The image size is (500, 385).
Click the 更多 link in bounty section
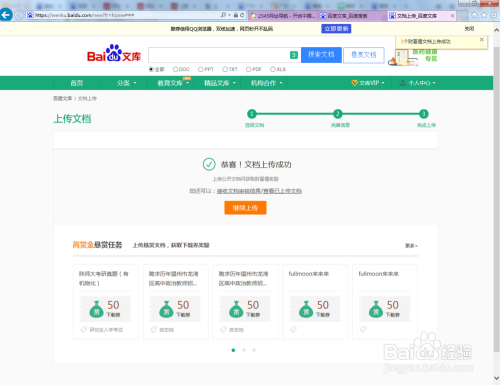[x=411, y=246]
